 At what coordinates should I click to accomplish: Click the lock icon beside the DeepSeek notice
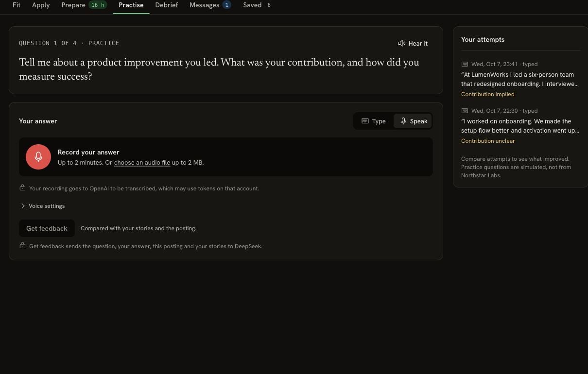point(22,245)
